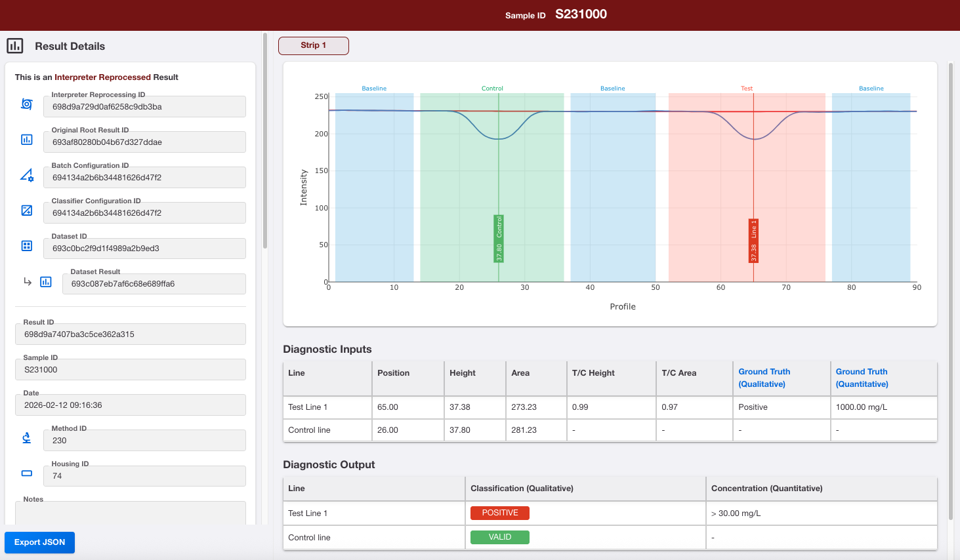Open the Ground Truth (Qualitative) header link

point(764,378)
